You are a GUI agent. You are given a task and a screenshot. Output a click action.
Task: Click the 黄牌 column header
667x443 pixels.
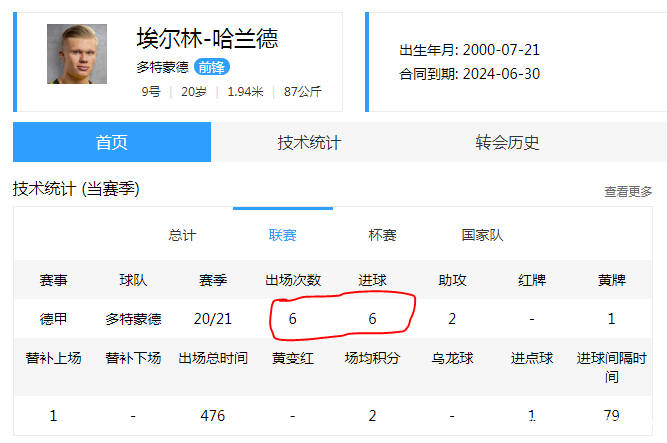[612, 280]
